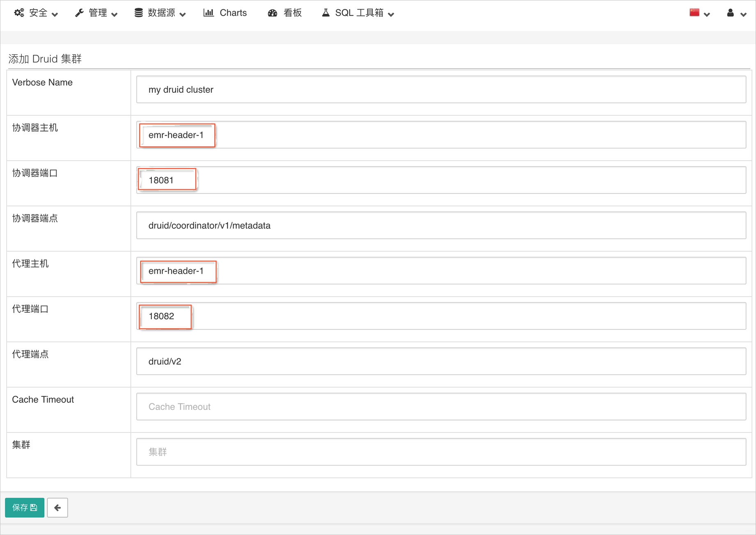756x535 pixels.
Task: Click the 保存 save button
Action: (x=25, y=508)
